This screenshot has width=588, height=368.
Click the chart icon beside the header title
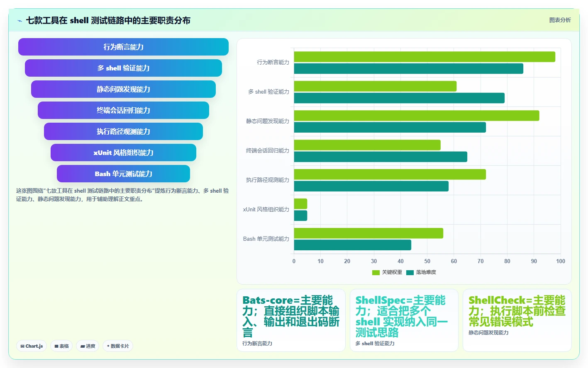[20, 21]
